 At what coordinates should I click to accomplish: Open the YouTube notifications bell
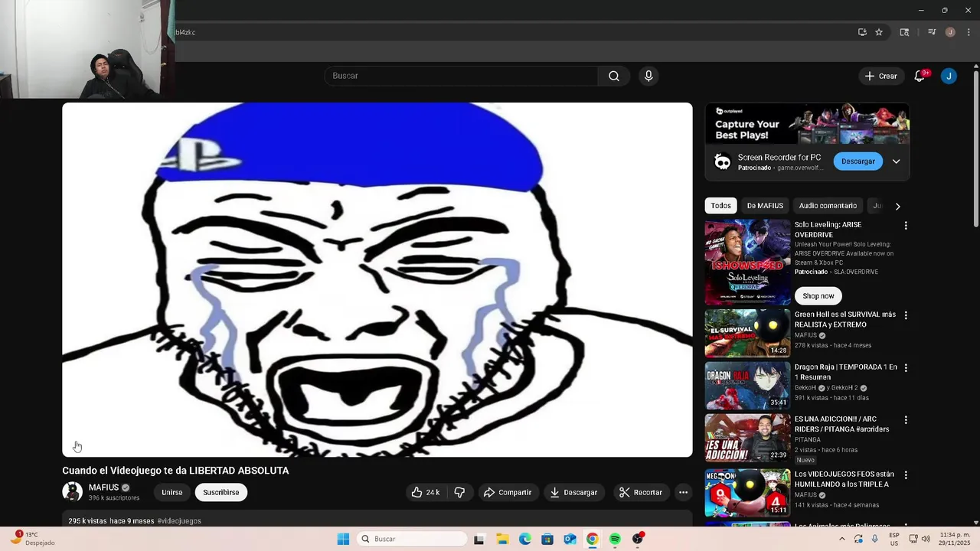pyautogui.click(x=920, y=76)
